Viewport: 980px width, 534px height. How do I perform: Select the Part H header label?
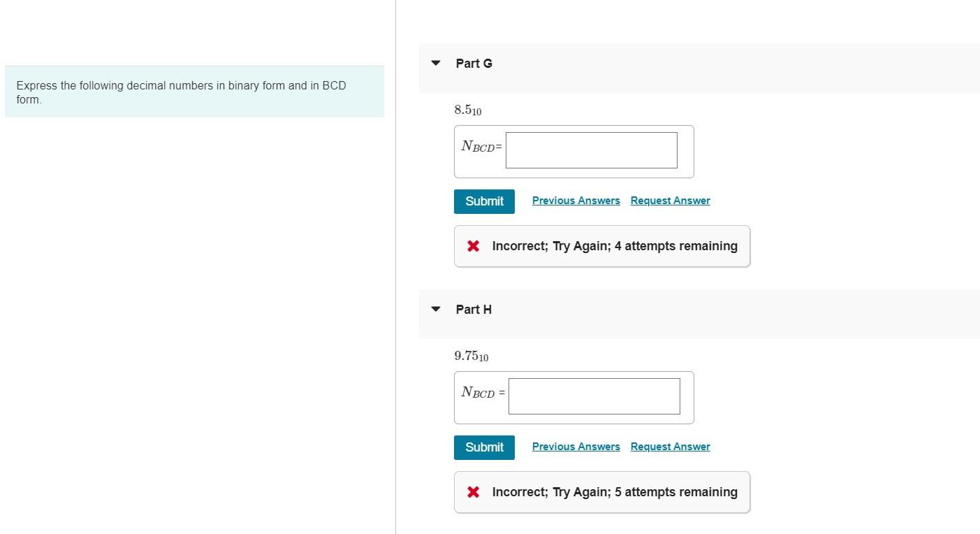click(x=474, y=309)
